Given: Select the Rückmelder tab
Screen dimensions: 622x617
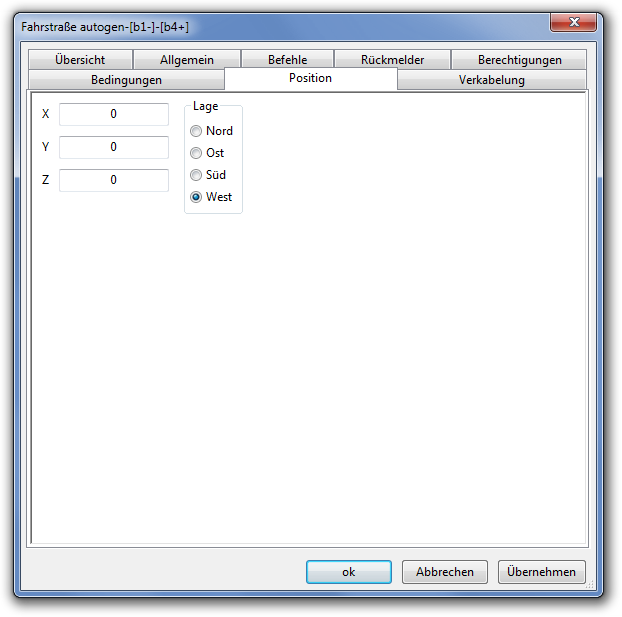Looking at the screenshot, I should 392,60.
